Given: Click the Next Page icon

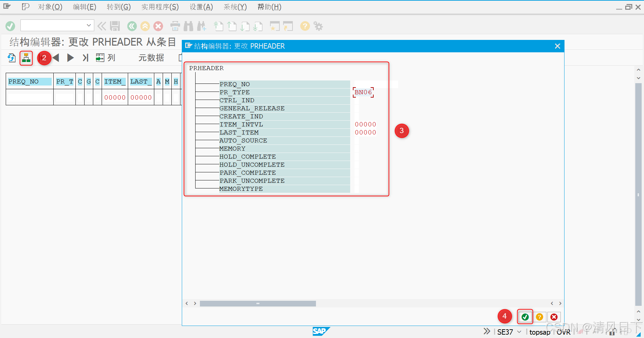Looking at the screenshot, I should 245,26.
